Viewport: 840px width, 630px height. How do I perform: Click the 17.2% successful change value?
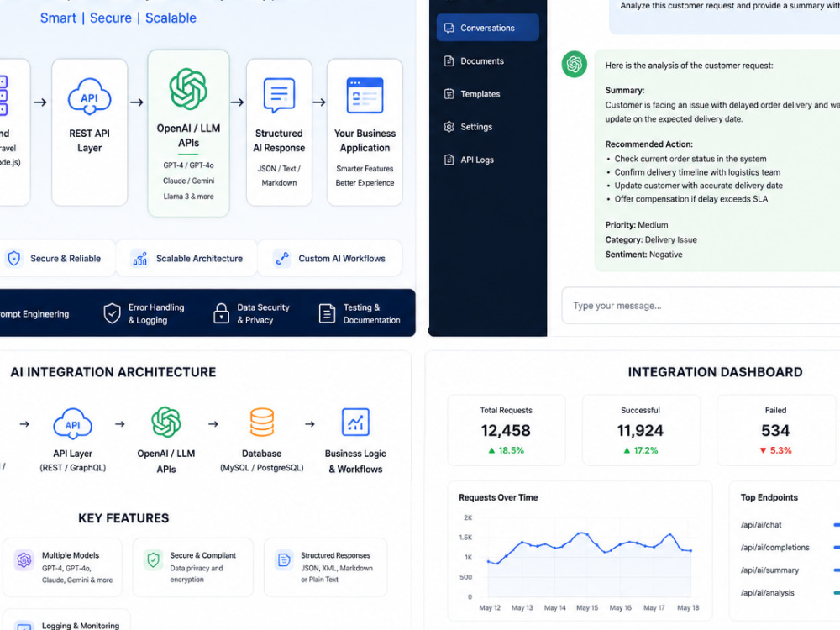pos(645,450)
